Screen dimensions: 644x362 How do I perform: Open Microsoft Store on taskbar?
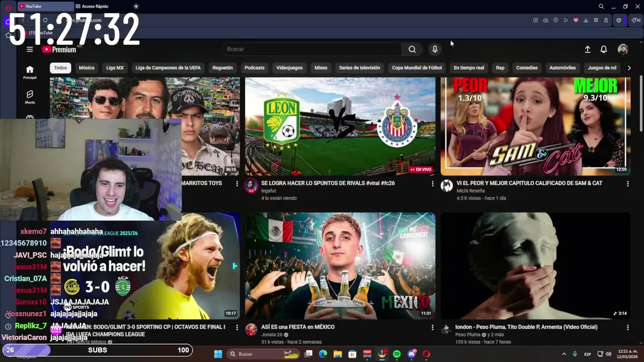tap(352, 354)
